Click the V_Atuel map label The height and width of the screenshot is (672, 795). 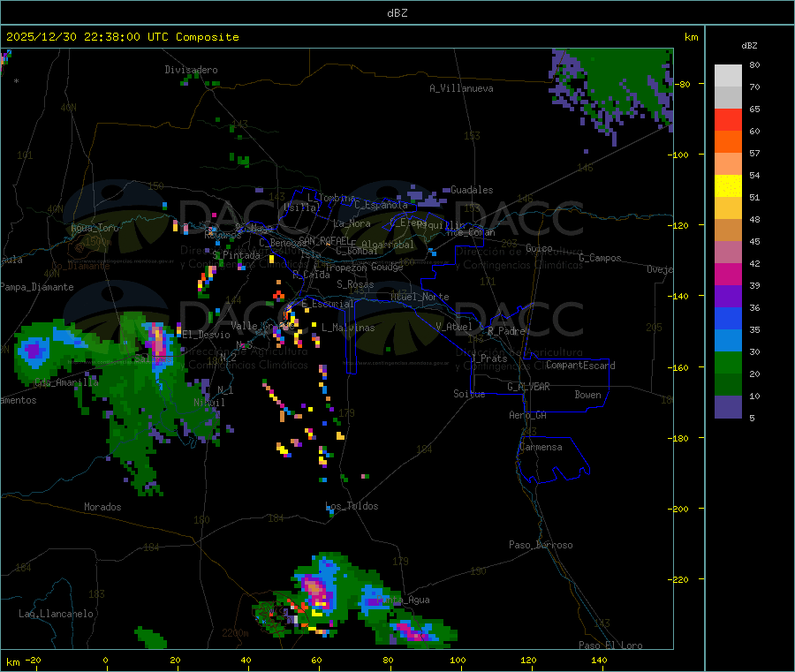coord(454,327)
